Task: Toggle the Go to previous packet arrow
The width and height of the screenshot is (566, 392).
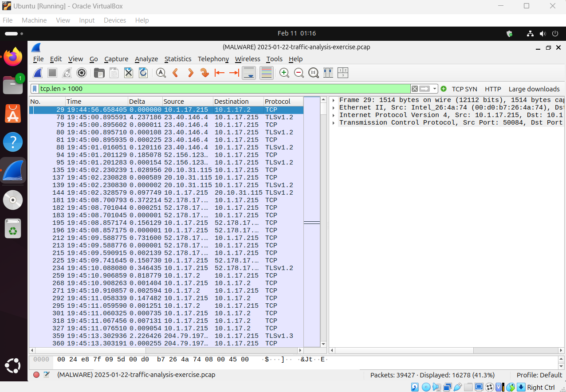Action: [x=175, y=73]
